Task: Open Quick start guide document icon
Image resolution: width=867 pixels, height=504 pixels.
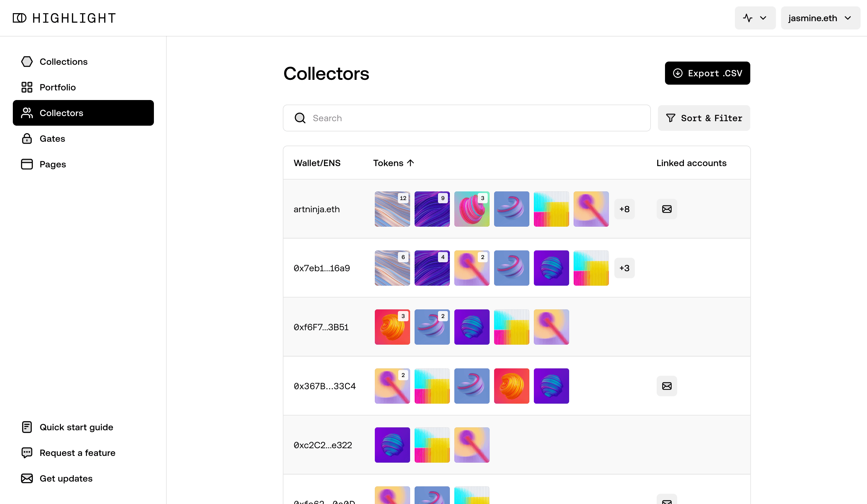Action: click(x=27, y=427)
